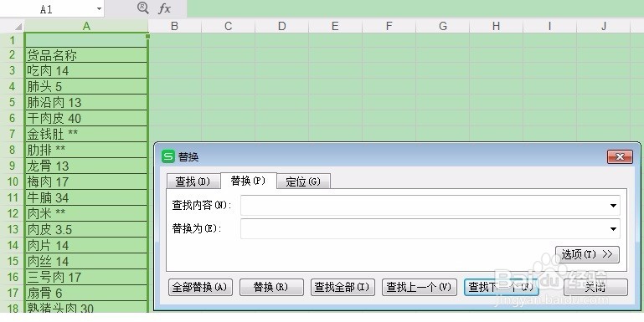This screenshot has height=322, width=644.
Task: Click into the 查找内容 input field
Action: tap(430, 205)
